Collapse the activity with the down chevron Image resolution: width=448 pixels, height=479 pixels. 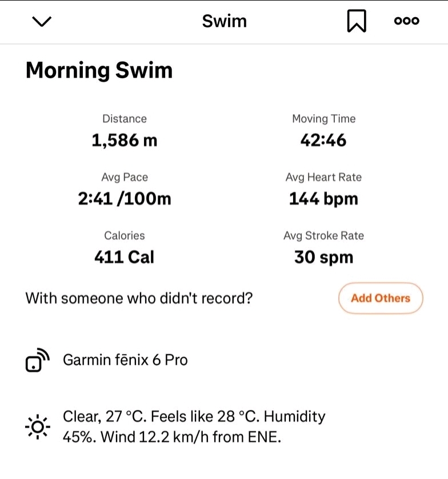[x=42, y=22]
